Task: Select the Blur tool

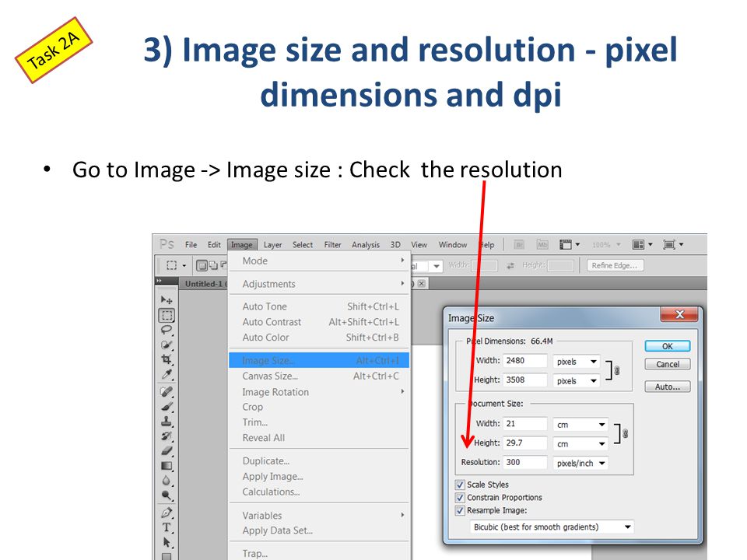Action: 167,481
